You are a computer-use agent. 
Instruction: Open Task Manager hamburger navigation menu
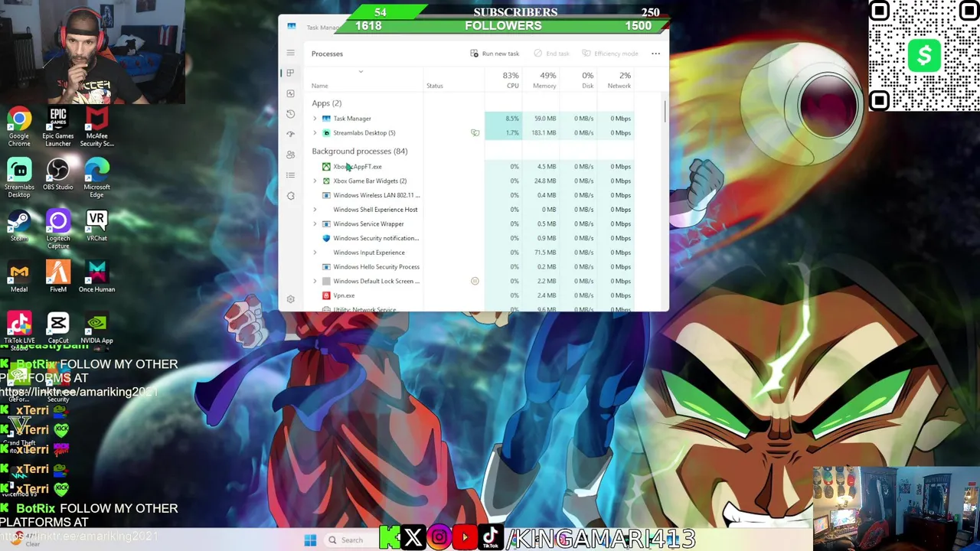[x=290, y=53]
